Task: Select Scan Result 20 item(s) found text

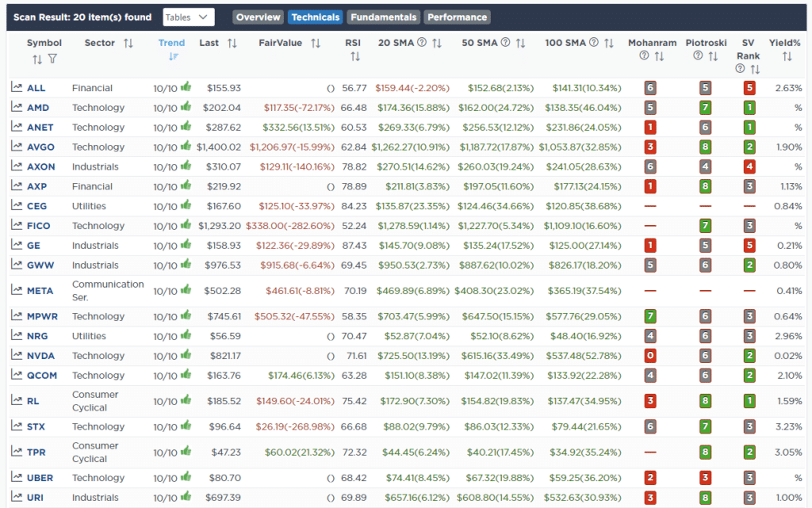Action: pos(82,17)
